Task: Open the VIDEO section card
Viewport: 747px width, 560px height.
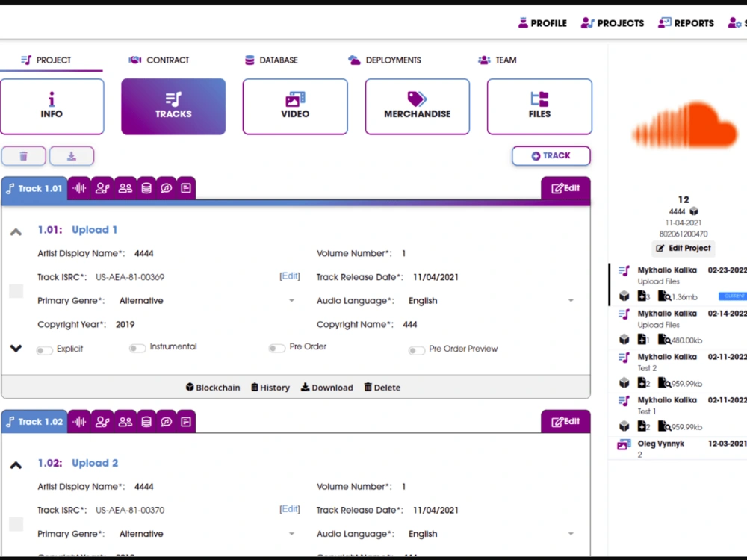Action: point(295,107)
